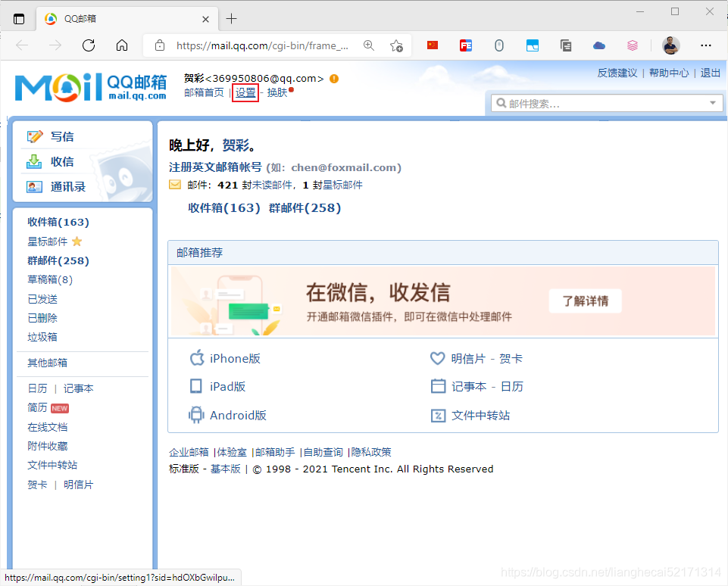Open sidebar 贺卡 link
This screenshot has width=728, height=586.
click(37, 485)
